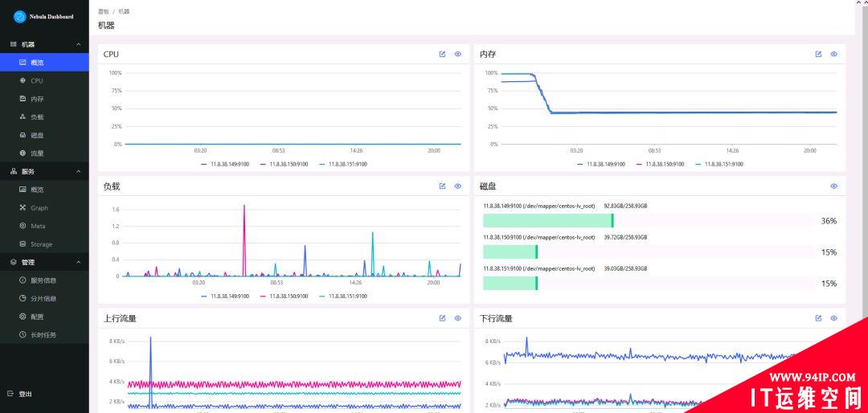Toggle 11.8.38.150:9100 series in the 内存 legend
The width and height of the screenshot is (868, 413).
pyautogui.click(x=661, y=165)
